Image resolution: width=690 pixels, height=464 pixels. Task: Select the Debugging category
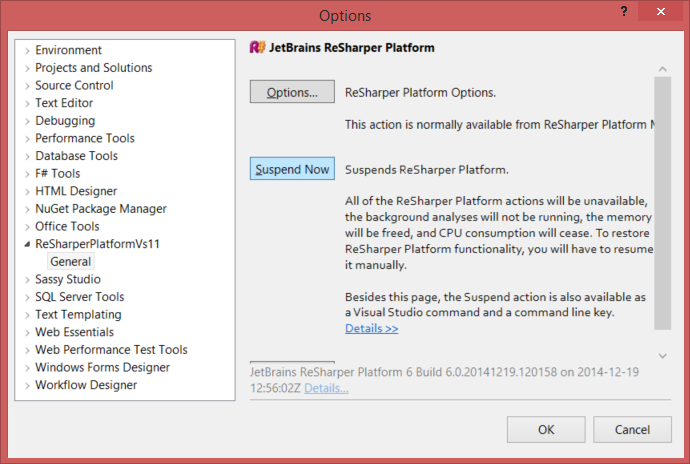tap(65, 121)
